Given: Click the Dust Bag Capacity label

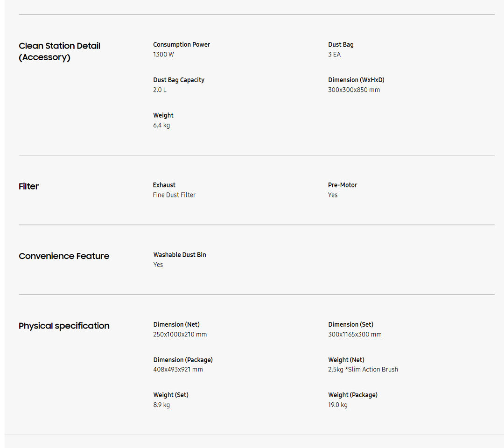Looking at the screenshot, I should pyautogui.click(x=179, y=80).
